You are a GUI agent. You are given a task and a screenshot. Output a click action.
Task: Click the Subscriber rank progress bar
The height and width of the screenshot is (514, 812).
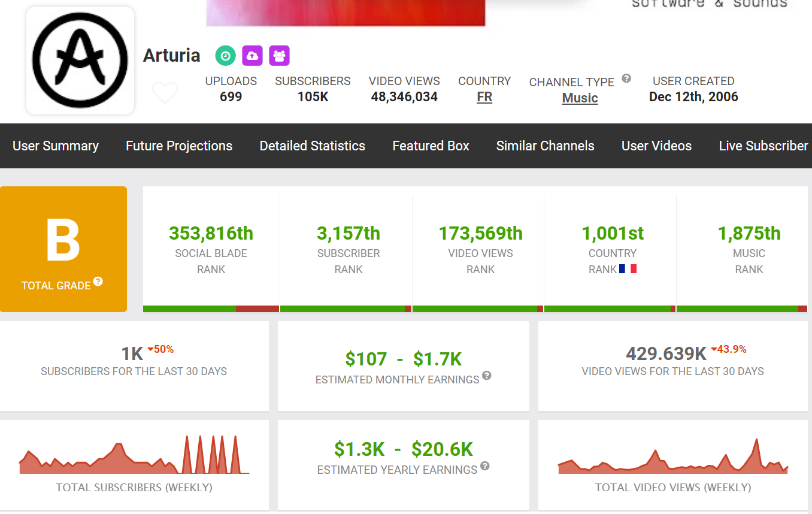coord(346,309)
